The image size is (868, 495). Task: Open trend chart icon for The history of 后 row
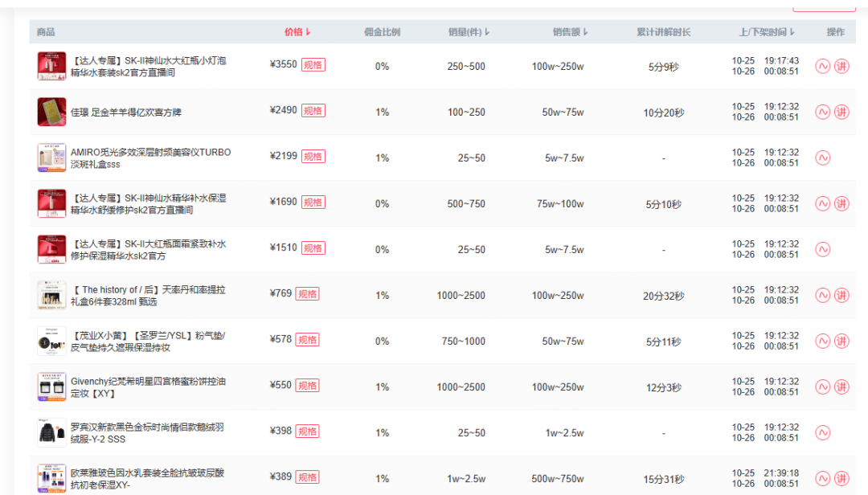coord(823,296)
